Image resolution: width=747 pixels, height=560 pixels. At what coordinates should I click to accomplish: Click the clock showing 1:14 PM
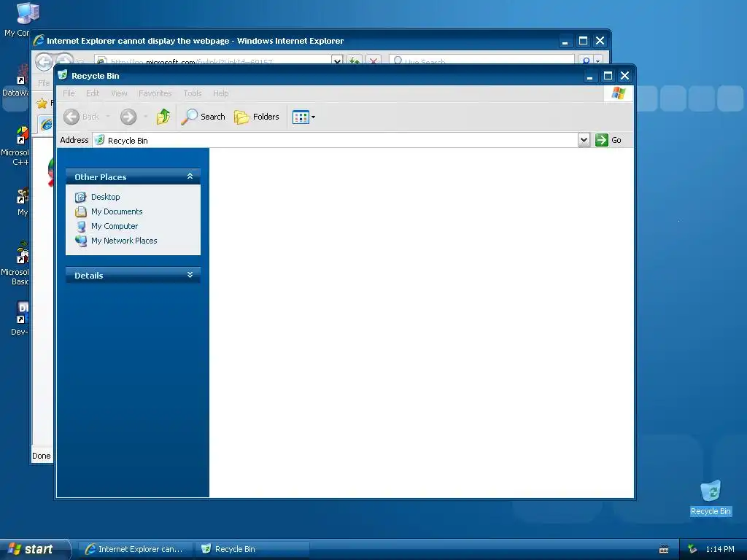[x=720, y=549]
